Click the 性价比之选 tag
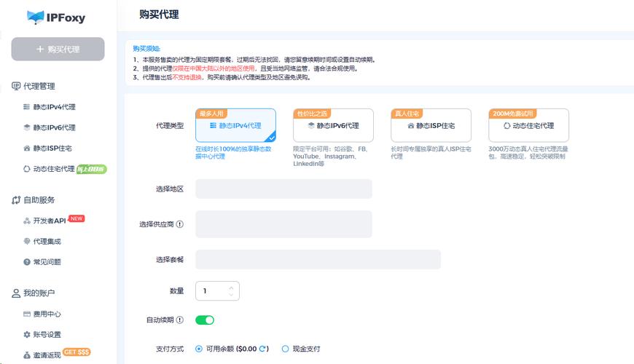Screen dimensions: 634x364 (x=312, y=114)
